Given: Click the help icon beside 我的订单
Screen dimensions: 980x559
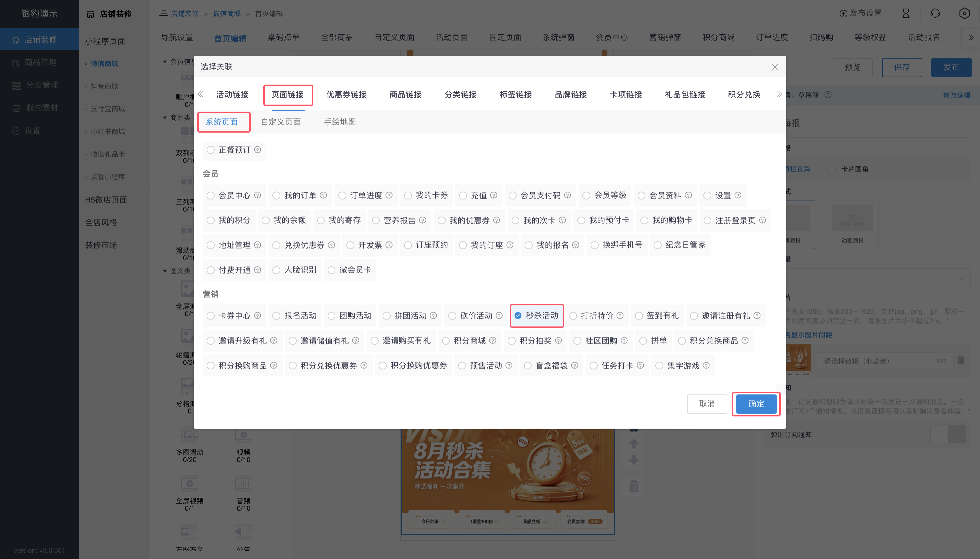Looking at the screenshot, I should (x=323, y=196).
